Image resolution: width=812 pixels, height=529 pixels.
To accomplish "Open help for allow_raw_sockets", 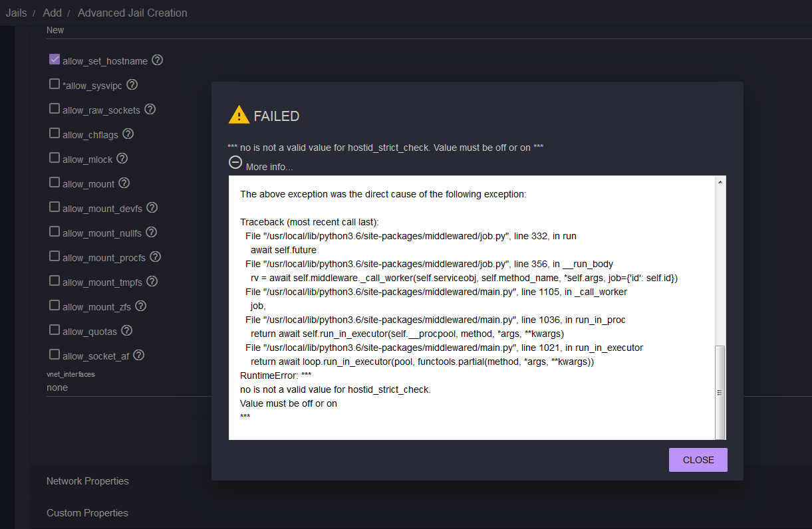I will pyautogui.click(x=150, y=109).
